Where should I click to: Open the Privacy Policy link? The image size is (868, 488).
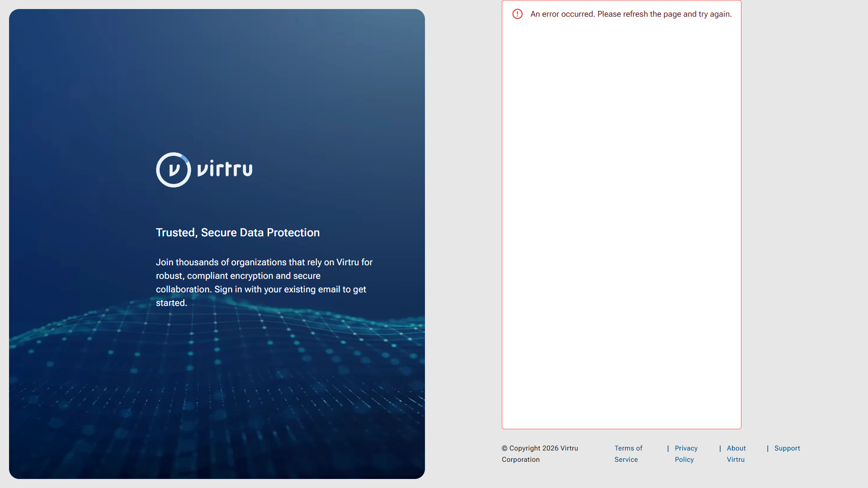point(686,454)
